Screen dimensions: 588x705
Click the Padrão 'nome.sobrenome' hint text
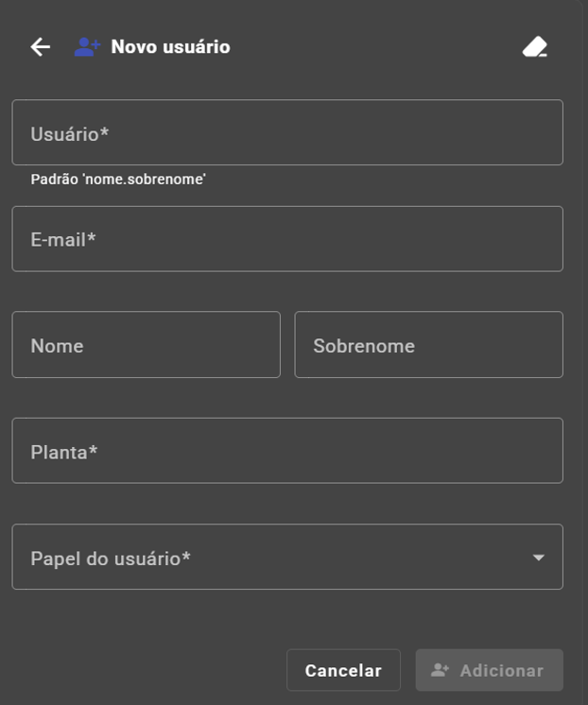tap(118, 180)
